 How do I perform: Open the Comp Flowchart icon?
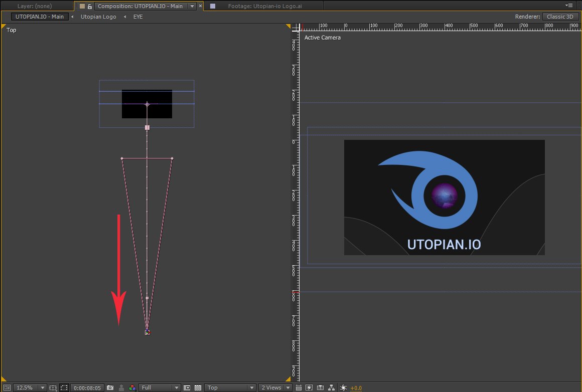(x=332, y=387)
